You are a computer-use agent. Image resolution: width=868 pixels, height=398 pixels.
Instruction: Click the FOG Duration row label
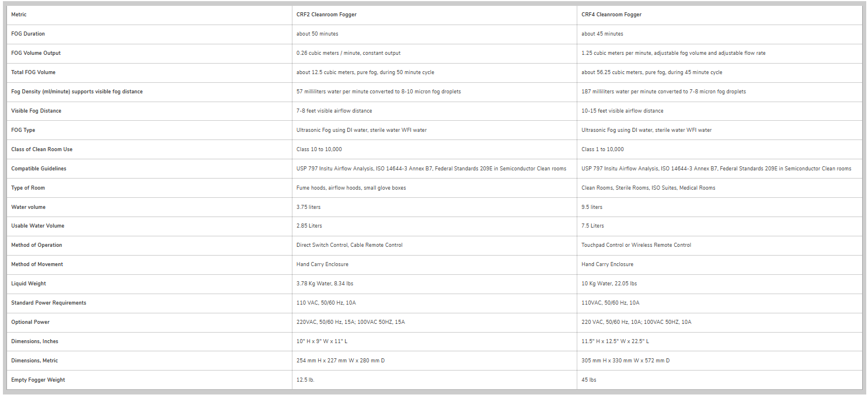[x=28, y=34]
